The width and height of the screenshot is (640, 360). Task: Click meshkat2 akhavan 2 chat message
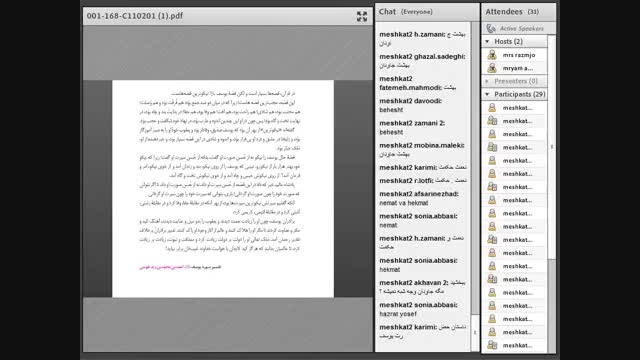coord(423,287)
